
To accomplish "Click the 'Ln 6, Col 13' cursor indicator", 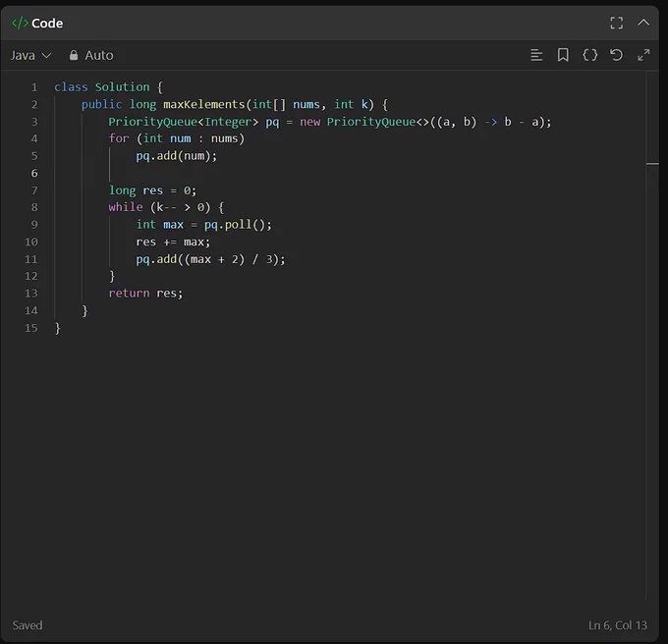I will coord(617,625).
